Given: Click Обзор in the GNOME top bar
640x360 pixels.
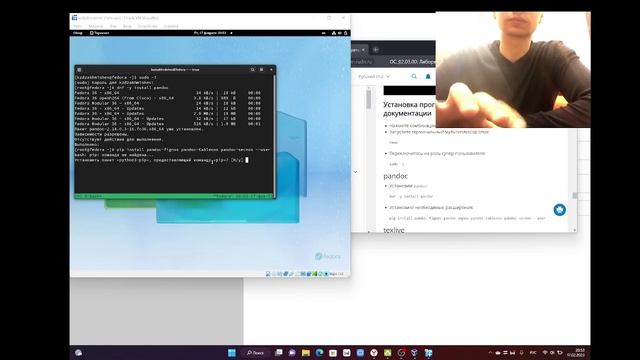Looking at the screenshot, I should [x=78, y=33].
